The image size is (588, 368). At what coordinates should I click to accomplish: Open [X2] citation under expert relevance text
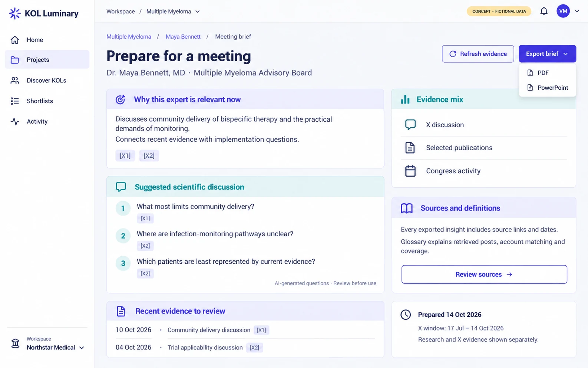(x=149, y=156)
